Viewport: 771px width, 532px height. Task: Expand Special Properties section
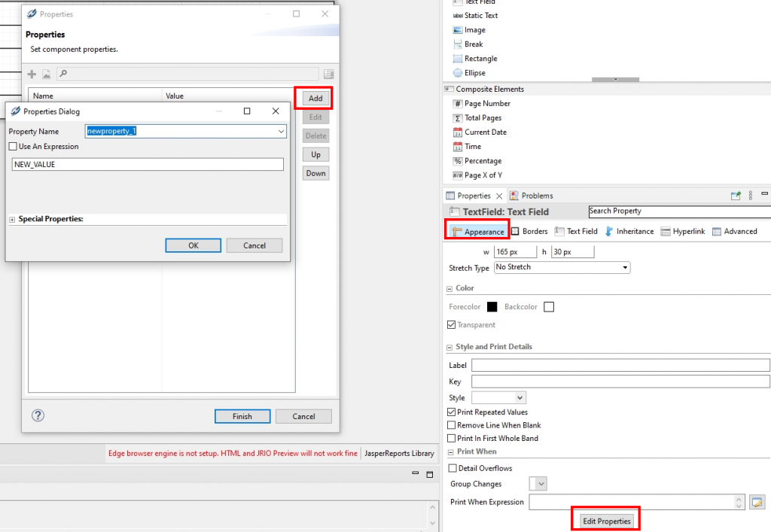[x=12, y=220]
